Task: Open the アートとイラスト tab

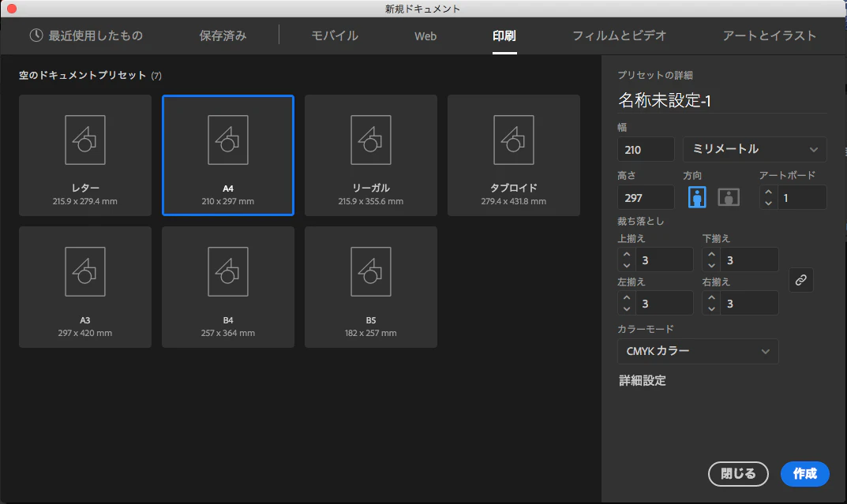Action: click(x=769, y=35)
